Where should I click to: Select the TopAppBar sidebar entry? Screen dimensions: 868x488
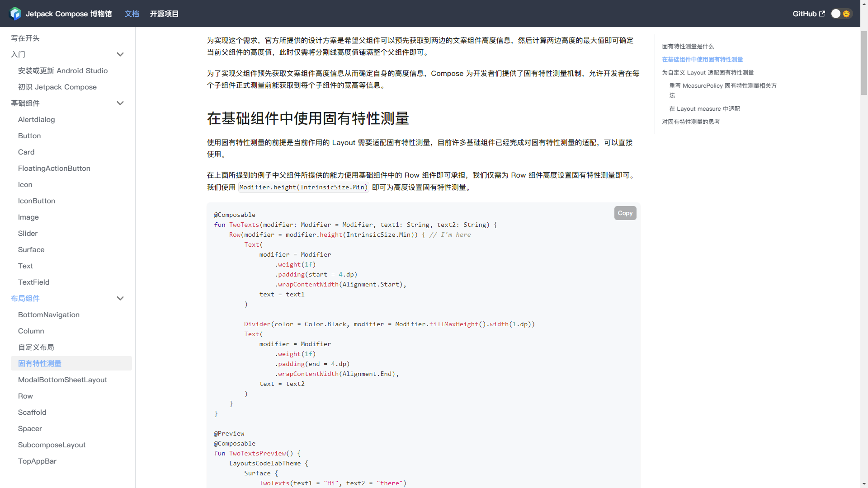click(x=37, y=461)
